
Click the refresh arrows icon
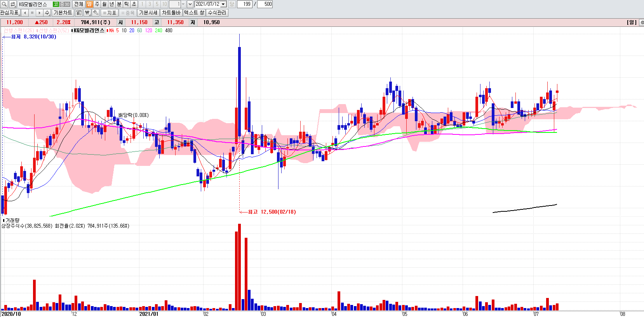tap(13, 4)
